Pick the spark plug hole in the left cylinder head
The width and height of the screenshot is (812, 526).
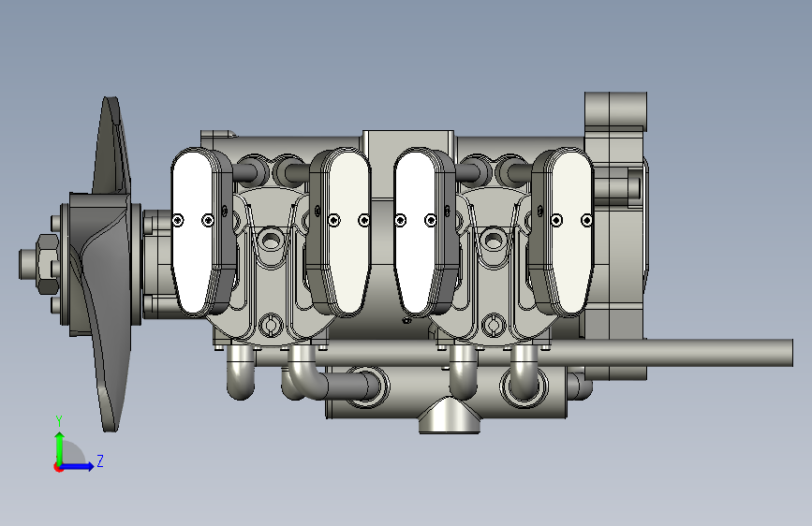[x=270, y=241]
